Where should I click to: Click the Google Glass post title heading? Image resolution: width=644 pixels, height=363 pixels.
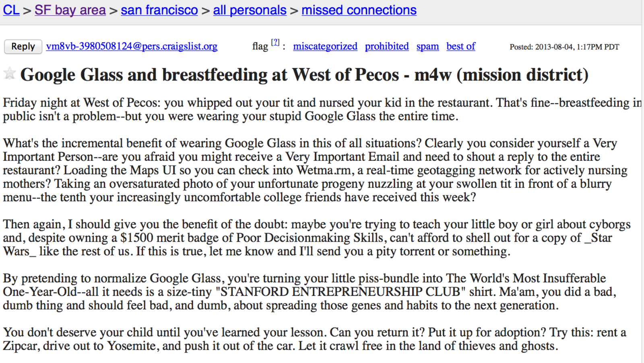(304, 75)
